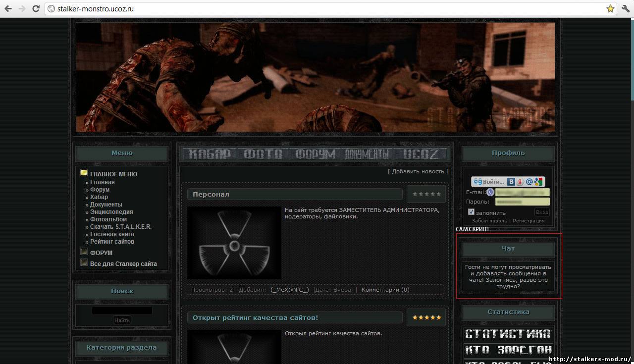Viewport: 634px width, 364px height.
Task: Click the КТО ЗАРЕГАН banner image
Action: tap(508, 350)
